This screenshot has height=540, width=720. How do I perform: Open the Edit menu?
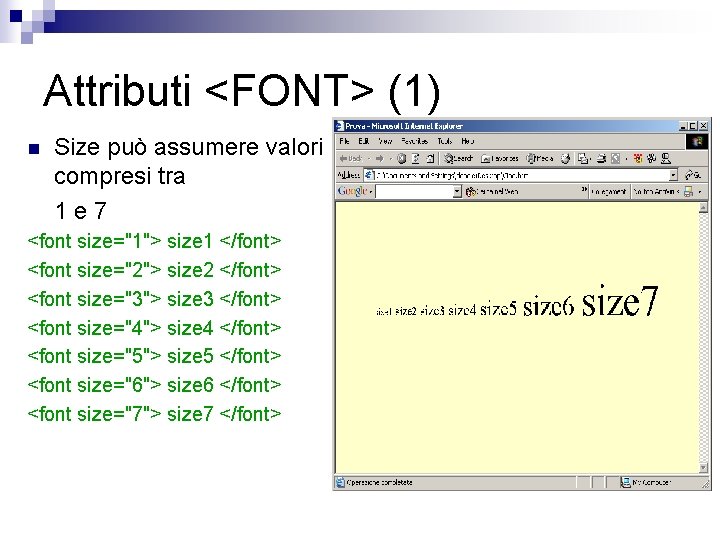[x=364, y=141]
